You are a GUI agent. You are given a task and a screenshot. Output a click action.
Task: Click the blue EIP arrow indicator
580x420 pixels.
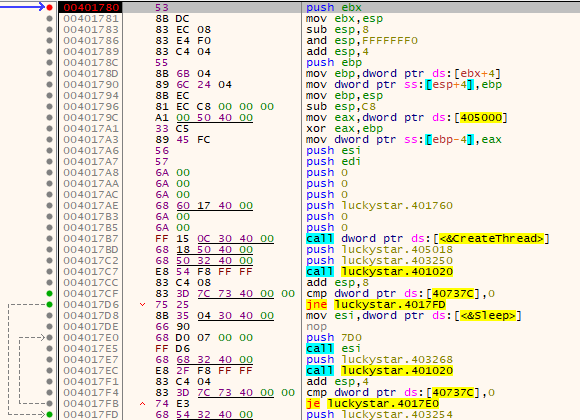coord(22,7)
